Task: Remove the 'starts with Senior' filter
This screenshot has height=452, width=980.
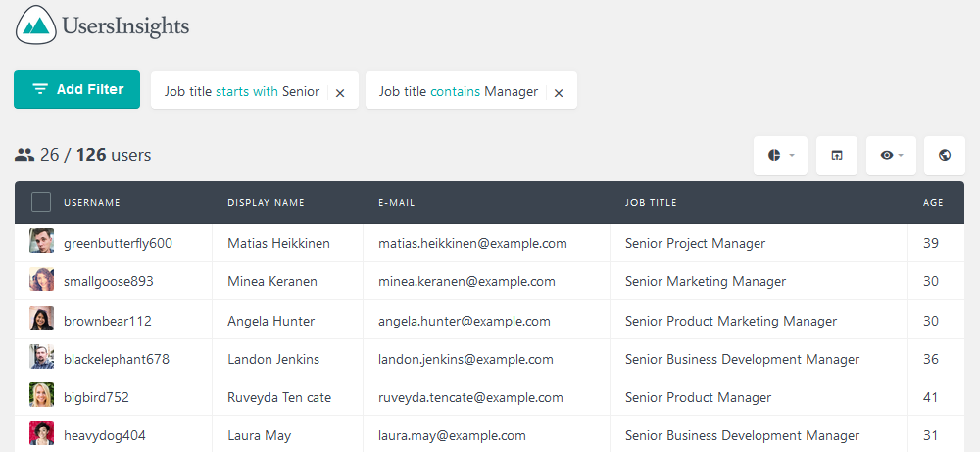Action: 340,92
